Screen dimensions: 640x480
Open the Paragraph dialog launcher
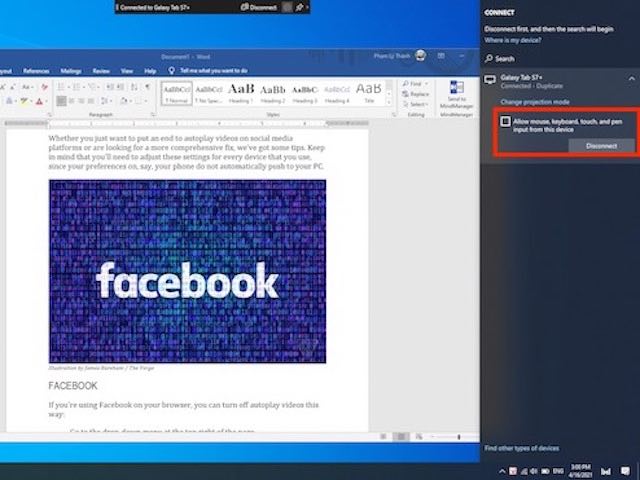(x=153, y=115)
